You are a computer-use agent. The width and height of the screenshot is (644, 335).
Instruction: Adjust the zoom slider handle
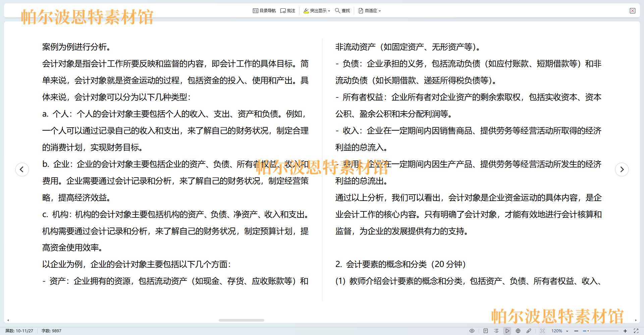pos(588,331)
